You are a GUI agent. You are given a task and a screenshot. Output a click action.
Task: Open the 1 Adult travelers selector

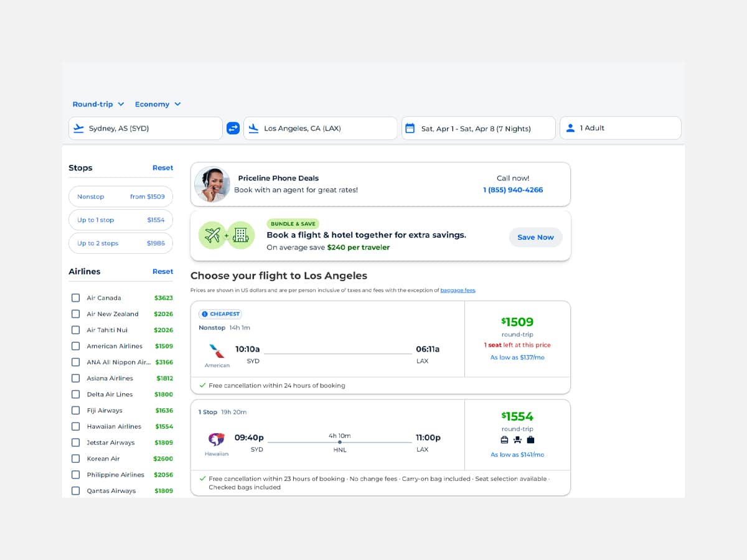621,128
